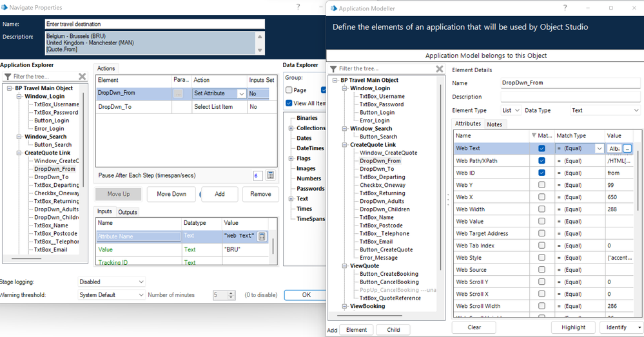
Task: Uncheck Match for Web Path/XPath attribute
Action: (x=542, y=160)
